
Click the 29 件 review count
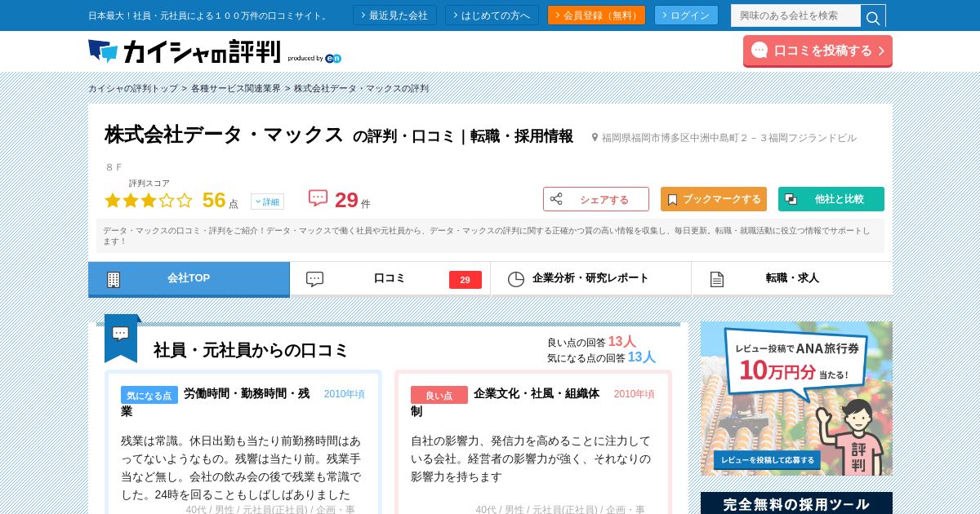point(352,201)
